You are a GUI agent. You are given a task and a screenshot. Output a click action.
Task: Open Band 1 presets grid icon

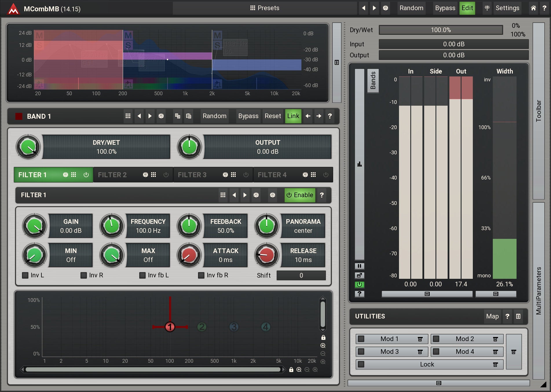coord(128,116)
